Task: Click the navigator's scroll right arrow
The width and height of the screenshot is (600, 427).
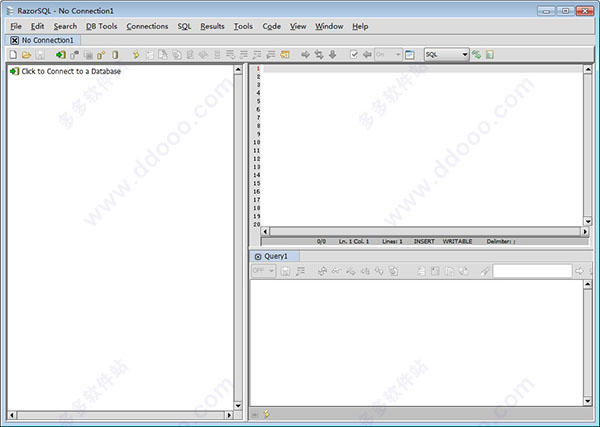Action: pos(229,415)
